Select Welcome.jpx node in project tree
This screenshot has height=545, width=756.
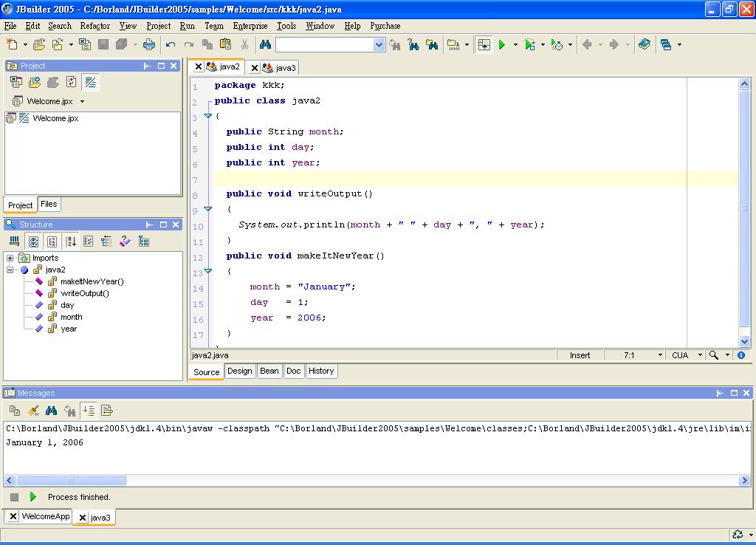tap(55, 119)
